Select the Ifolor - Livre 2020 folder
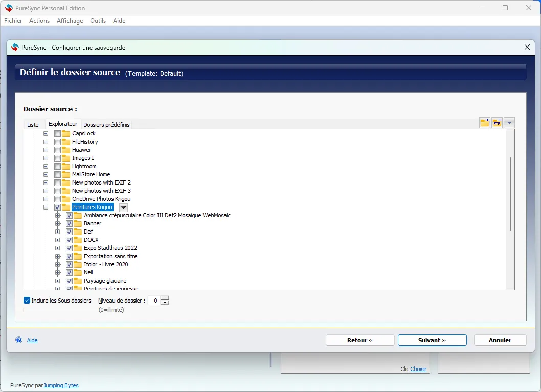The width and height of the screenshot is (541, 392). 106,264
